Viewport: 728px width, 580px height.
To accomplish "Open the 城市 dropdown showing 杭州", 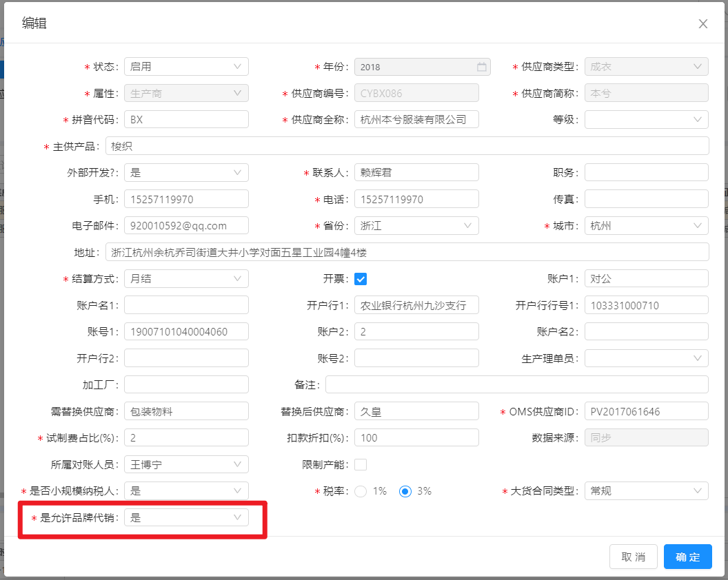I will (x=646, y=225).
